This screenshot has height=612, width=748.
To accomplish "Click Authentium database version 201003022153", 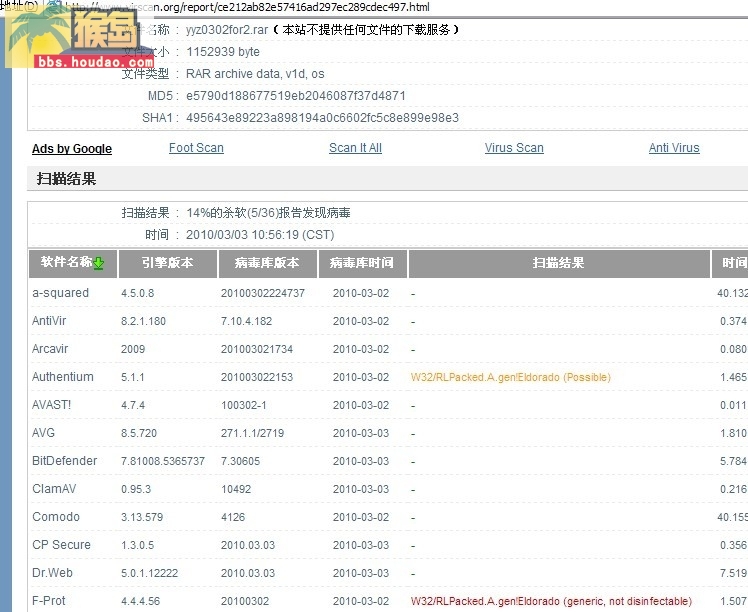I will (257, 377).
